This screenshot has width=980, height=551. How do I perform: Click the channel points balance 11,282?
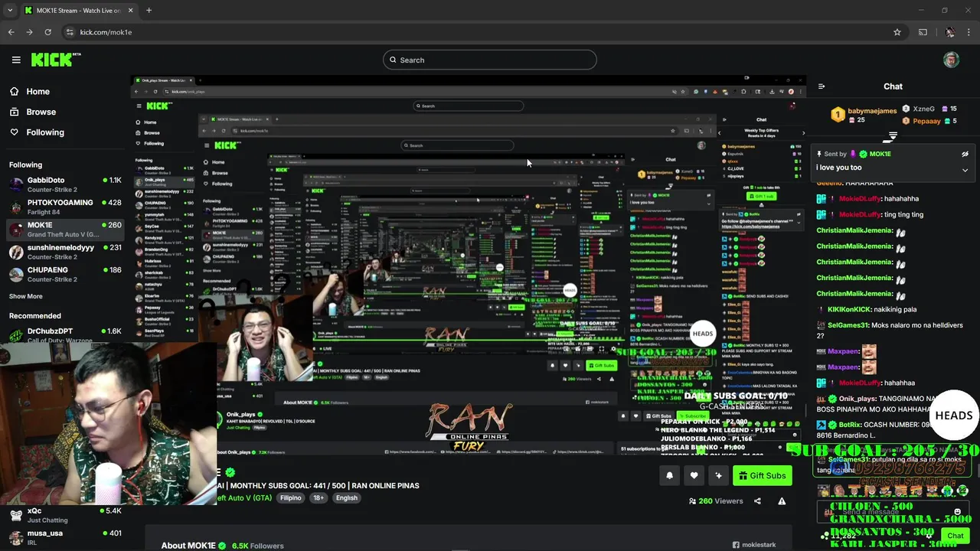(x=838, y=536)
